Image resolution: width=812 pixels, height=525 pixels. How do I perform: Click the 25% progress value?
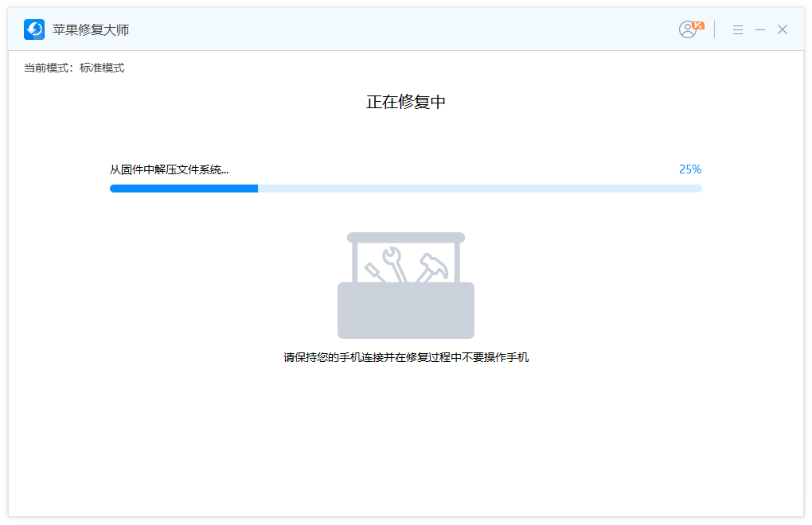click(x=690, y=169)
